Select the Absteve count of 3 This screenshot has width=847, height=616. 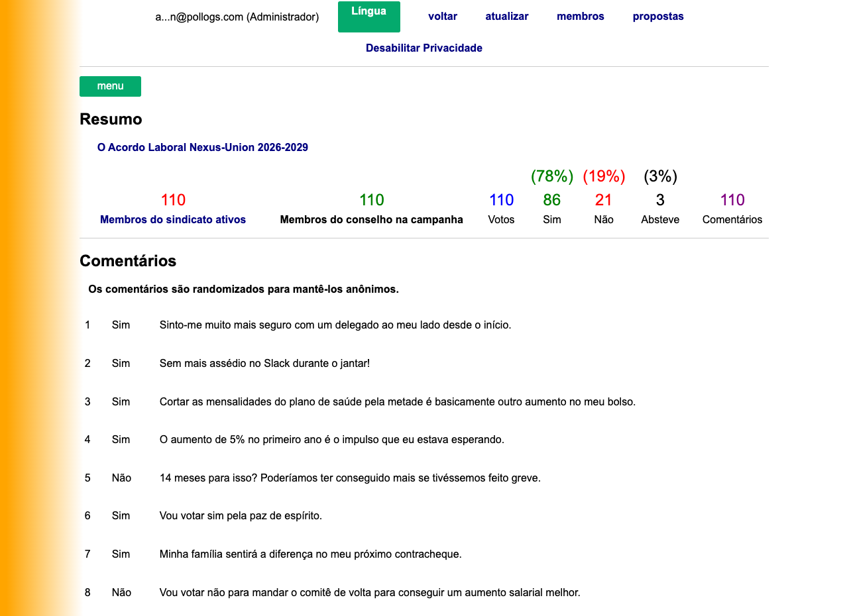point(659,199)
